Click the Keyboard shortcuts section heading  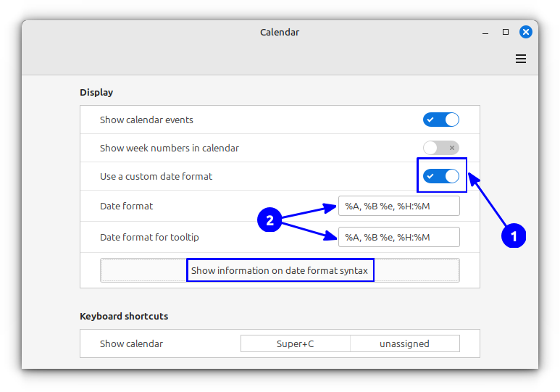coord(124,316)
